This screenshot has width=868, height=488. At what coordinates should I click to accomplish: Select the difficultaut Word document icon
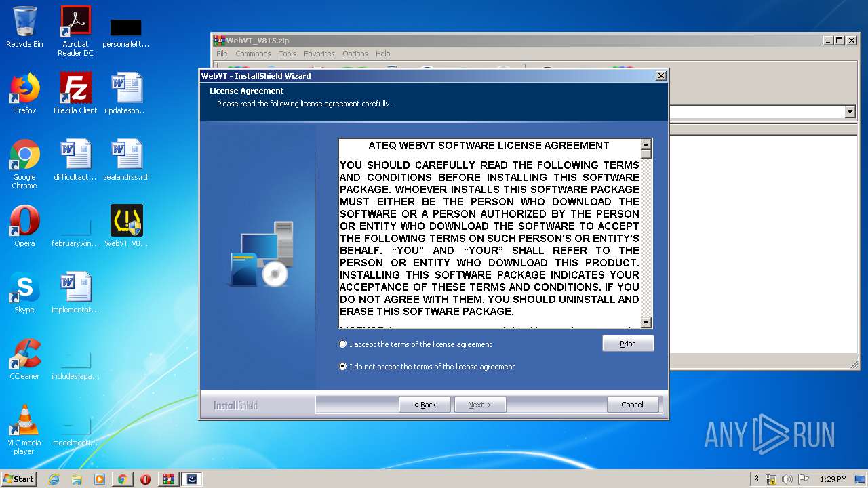click(75, 160)
